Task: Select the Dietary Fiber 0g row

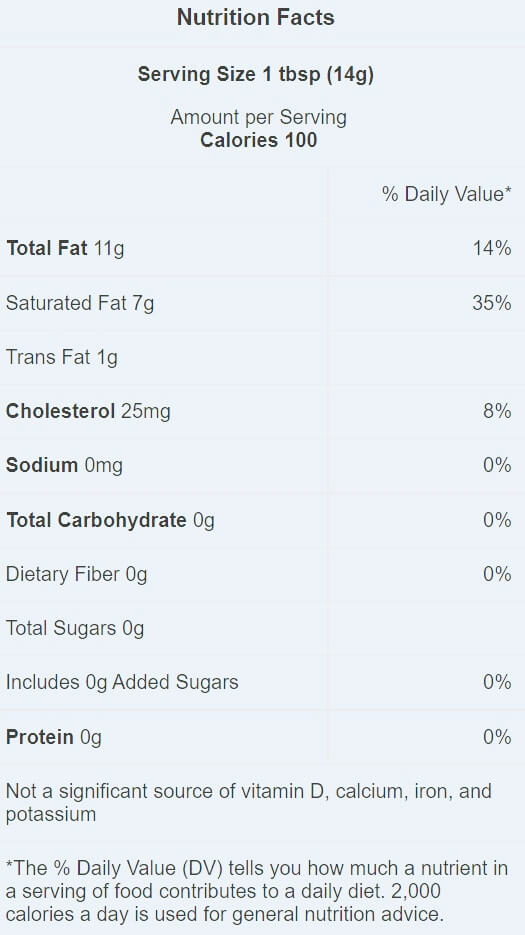Action: pyautogui.click(x=262, y=574)
